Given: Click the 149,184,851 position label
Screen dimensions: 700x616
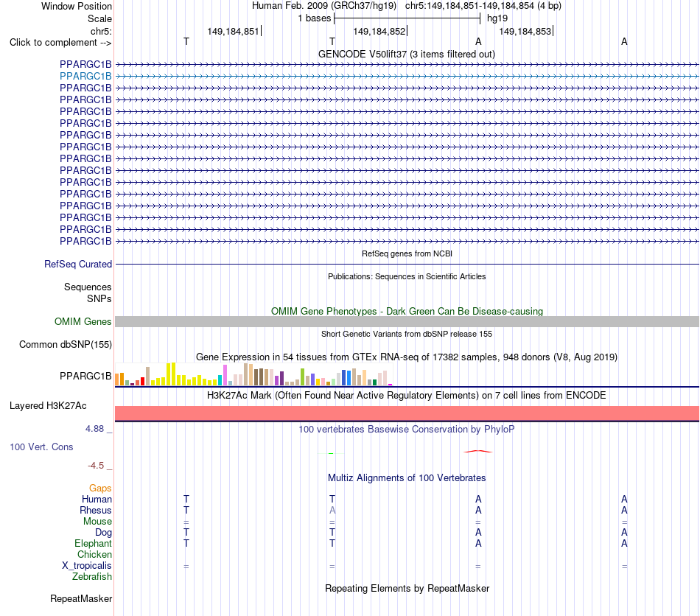Looking at the screenshot, I should coord(233,31).
